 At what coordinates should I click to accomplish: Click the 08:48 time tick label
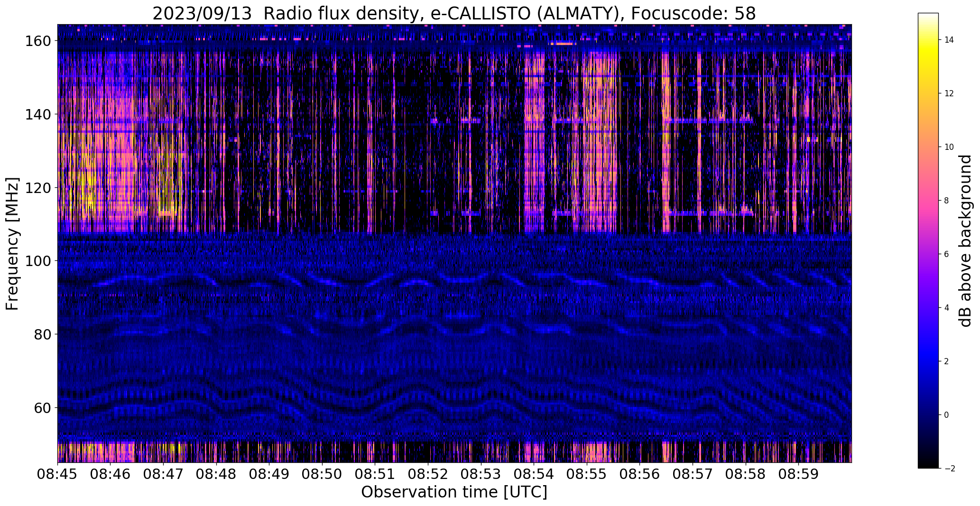pyautogui.click(x=216, y=474)
